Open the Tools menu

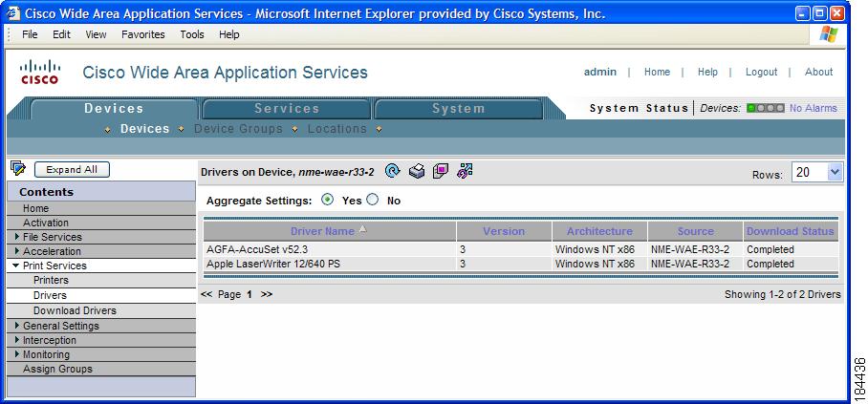pos(192,34)
